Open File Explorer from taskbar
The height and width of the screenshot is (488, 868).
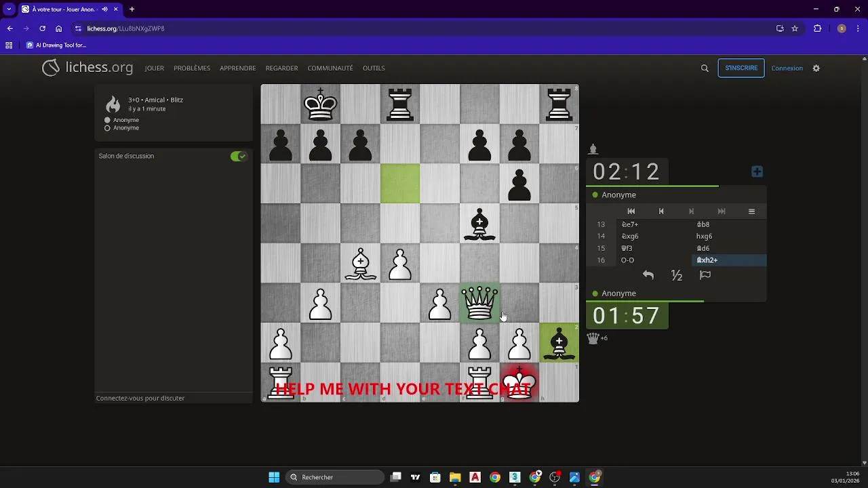click(455, 477)
